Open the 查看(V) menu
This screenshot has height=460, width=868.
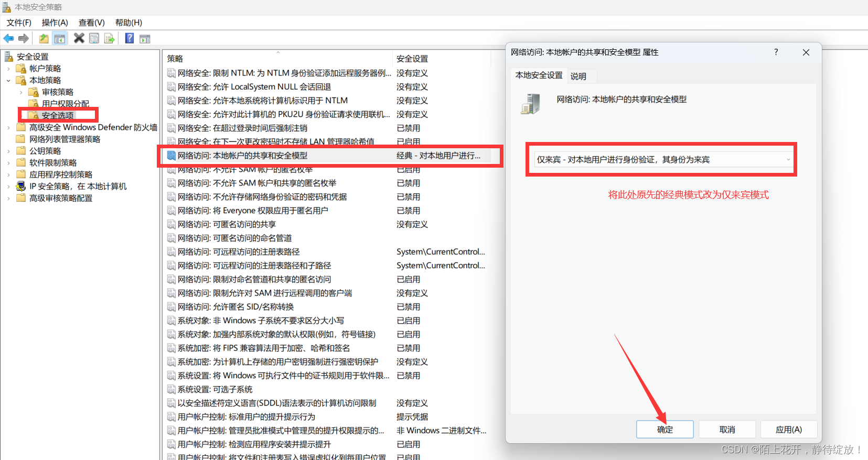92,23
